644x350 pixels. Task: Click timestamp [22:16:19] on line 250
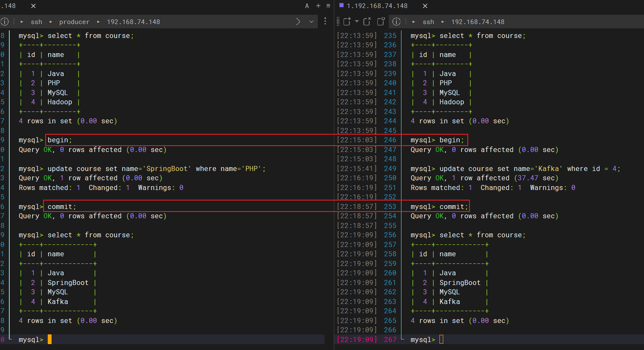(357, 178)
